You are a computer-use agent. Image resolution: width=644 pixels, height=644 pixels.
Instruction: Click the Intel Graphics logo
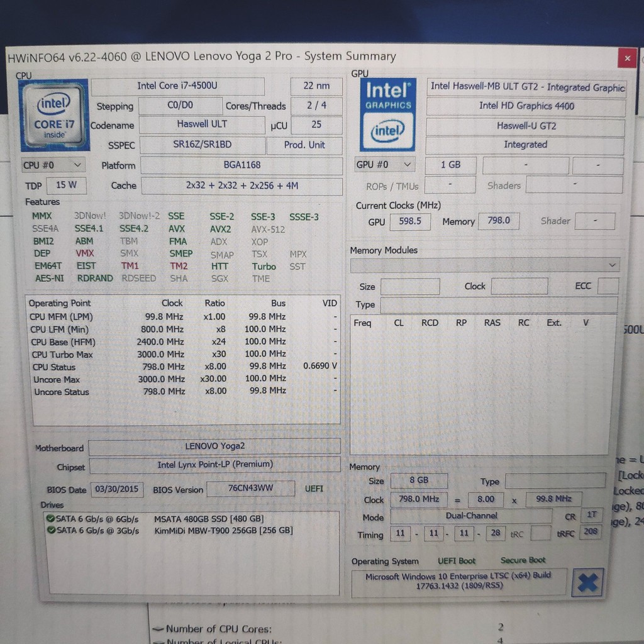[388, 114]
